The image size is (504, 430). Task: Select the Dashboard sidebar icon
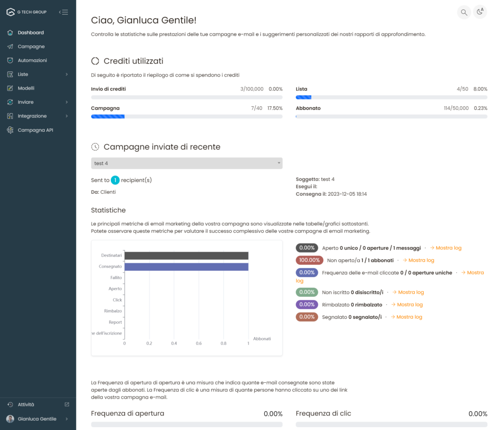tap(9, 32)
